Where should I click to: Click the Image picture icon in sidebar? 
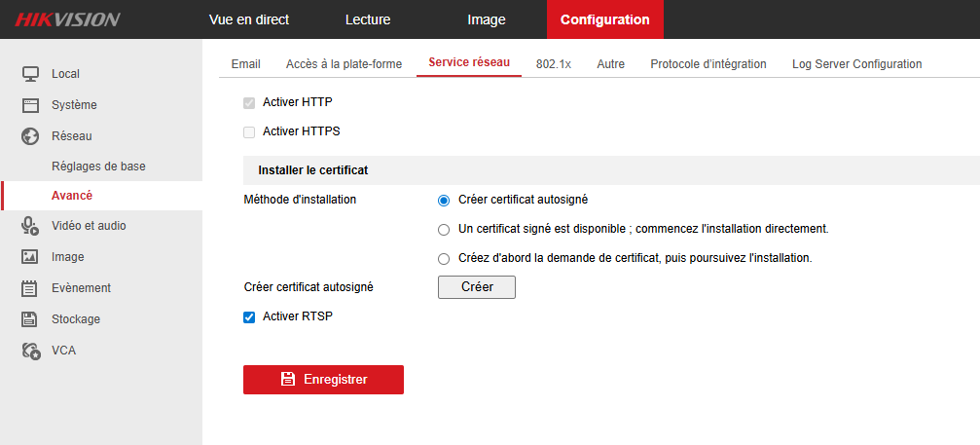pyautogui.click(x=30, y=257)
